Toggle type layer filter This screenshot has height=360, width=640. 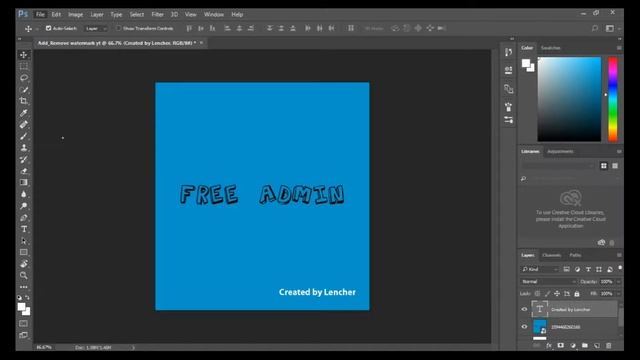588,269
